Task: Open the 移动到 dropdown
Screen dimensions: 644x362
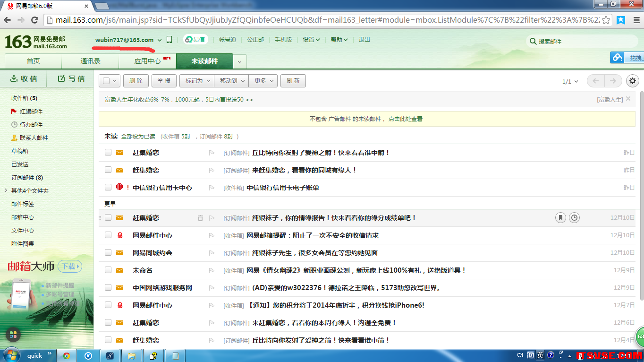Action: tap(231, 81)
